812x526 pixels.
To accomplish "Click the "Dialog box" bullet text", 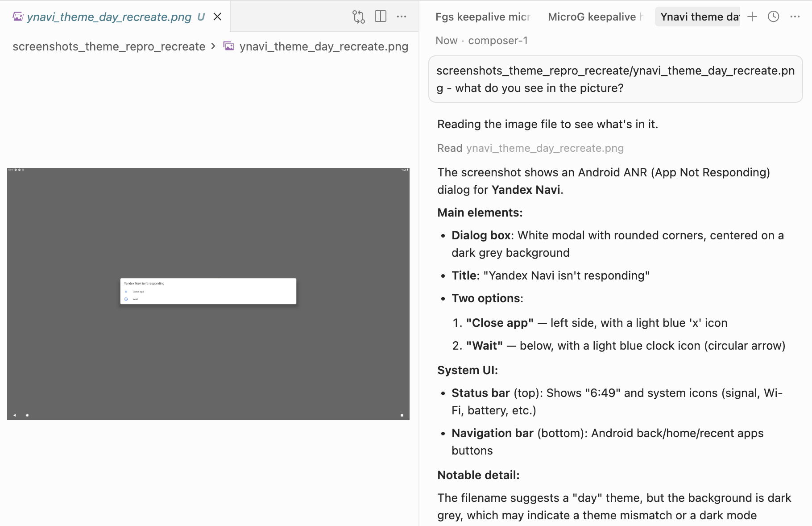I will point(617,244).
